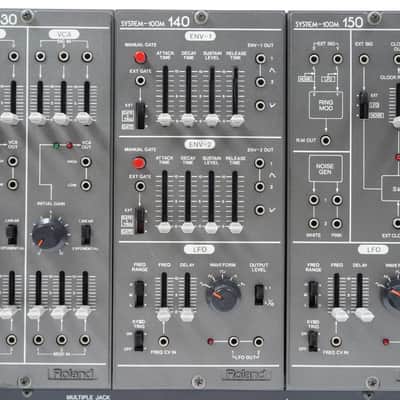Viewport: 400px width, 400px height.
Task: Click the Ring Mod Ext Sig X input jack
Action: coord(314,59)
